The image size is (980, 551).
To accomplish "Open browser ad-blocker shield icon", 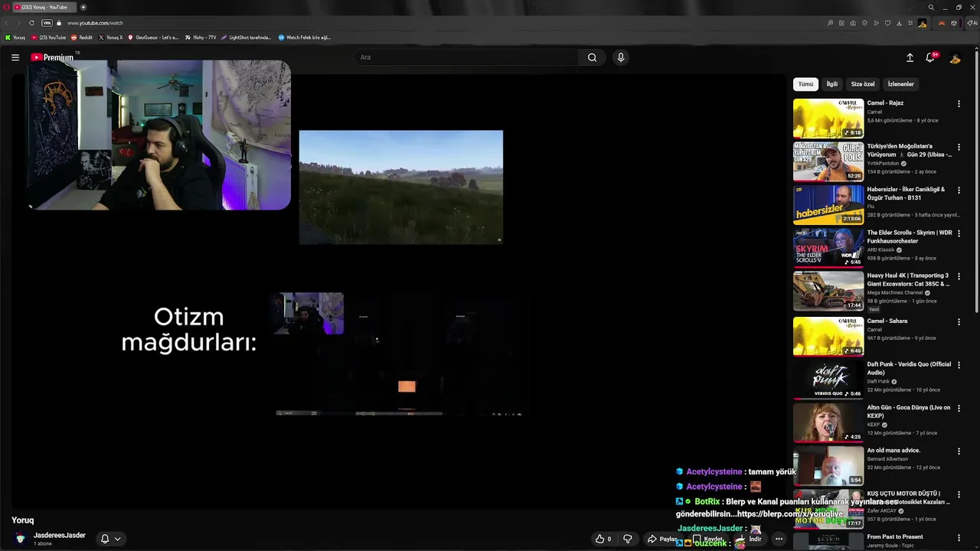I will (x=864, y=23).
